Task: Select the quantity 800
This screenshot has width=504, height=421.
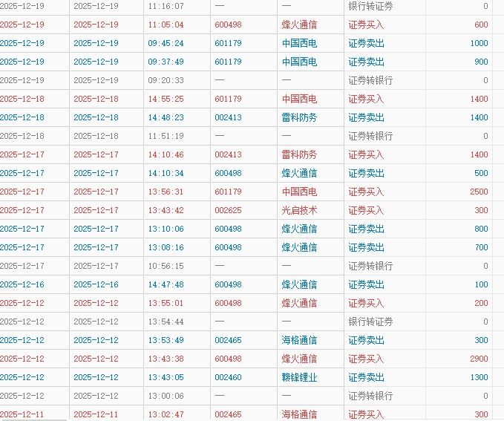Action: pos(481,229)
